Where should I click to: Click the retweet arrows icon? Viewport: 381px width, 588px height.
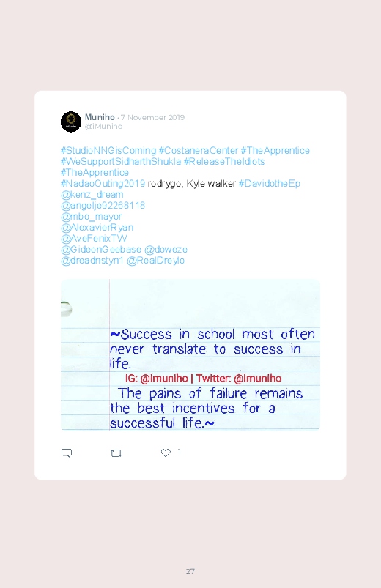coord(116,453)
